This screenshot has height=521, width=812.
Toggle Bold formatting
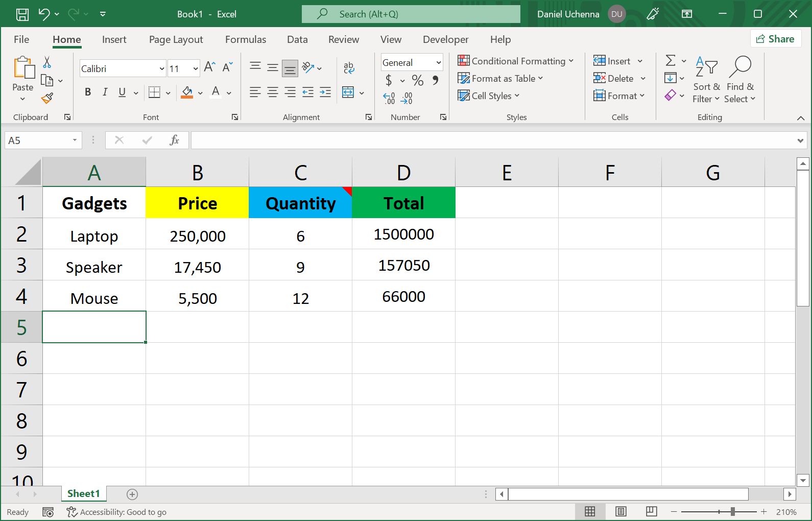[x=88, y=92]
